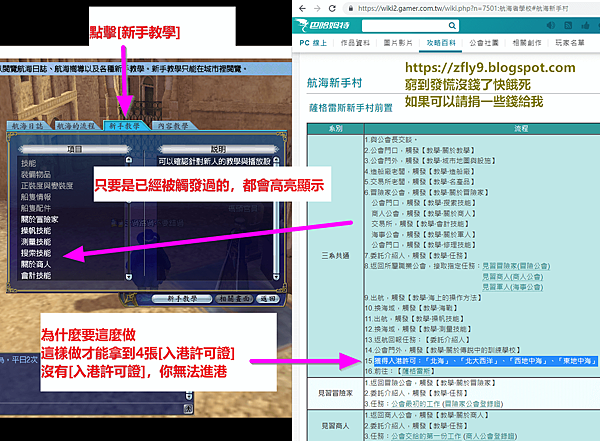
Task: Click the 見習冒險家 row label
Action: point(336,393)
